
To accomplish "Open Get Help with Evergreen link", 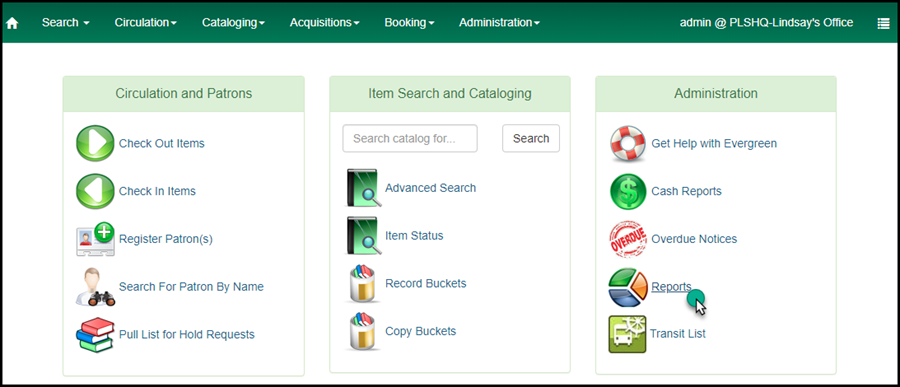I will pos(714,144).
